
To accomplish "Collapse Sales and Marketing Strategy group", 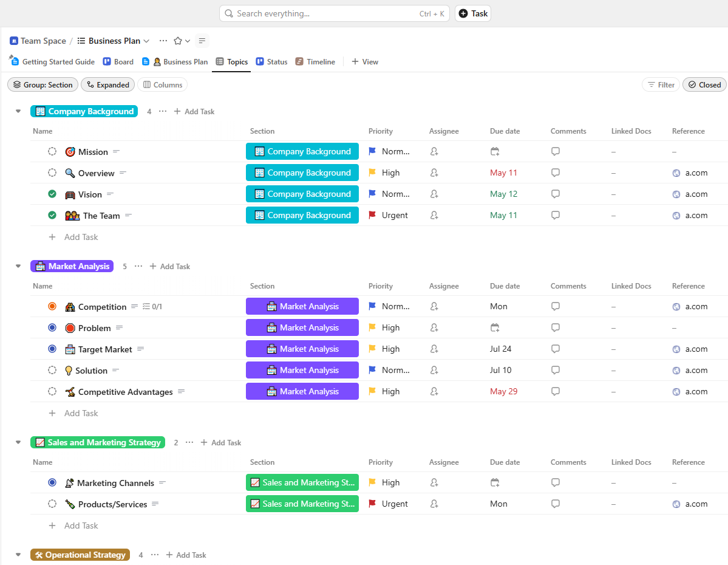I will pyautogui.click(x=19, y=443).
